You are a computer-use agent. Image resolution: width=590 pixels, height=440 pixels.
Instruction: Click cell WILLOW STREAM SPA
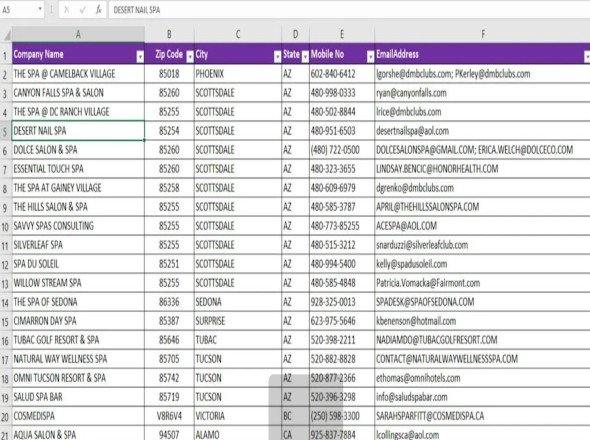(78, 283)
